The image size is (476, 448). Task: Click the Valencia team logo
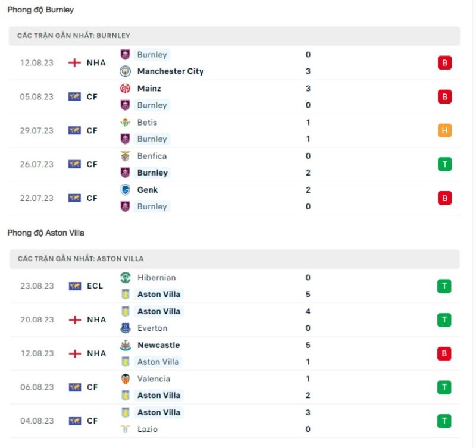[x=126, y=379]
